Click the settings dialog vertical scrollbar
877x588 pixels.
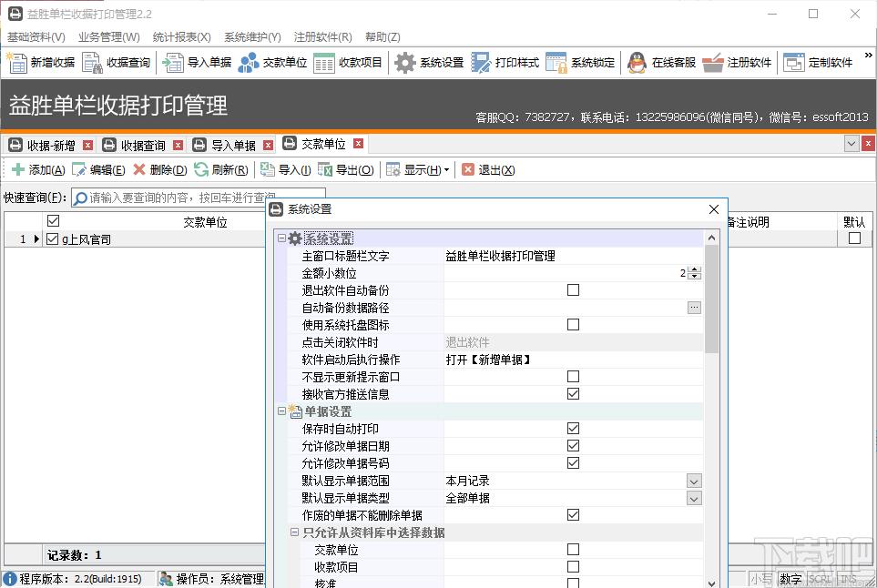click(711, 299)
